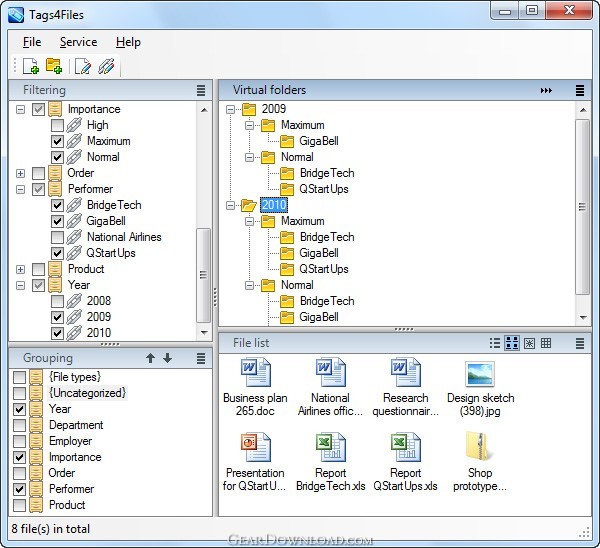Open the Grouping panel menu icon
Screen dimensions: 600x548
tap(201, 358)
